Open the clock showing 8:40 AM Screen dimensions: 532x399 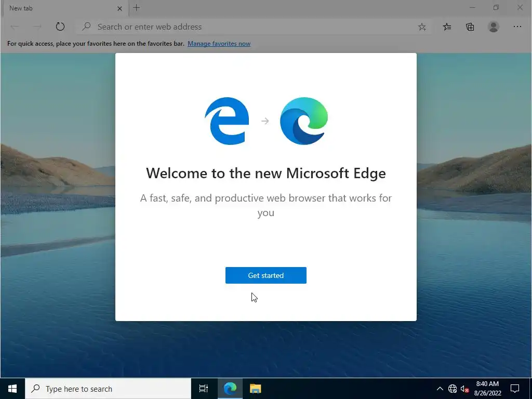pos(487,389)
